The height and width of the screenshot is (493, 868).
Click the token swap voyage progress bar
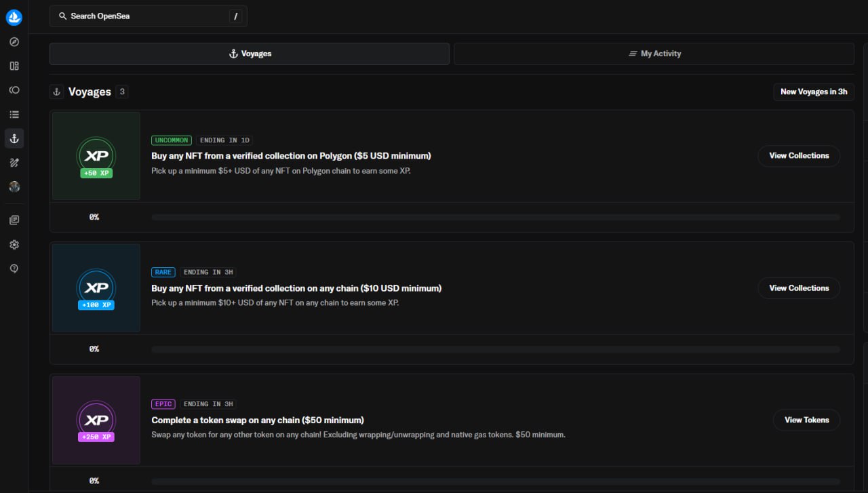click(x=496, y=481)
